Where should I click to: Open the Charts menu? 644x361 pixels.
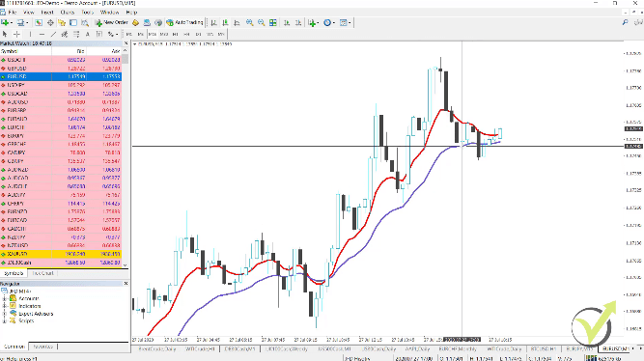(x=68, y=13)
